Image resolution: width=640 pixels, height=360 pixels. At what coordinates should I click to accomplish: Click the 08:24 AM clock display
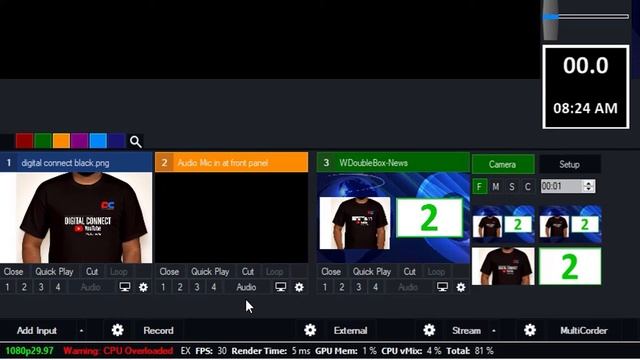click(x=586, y=109)
